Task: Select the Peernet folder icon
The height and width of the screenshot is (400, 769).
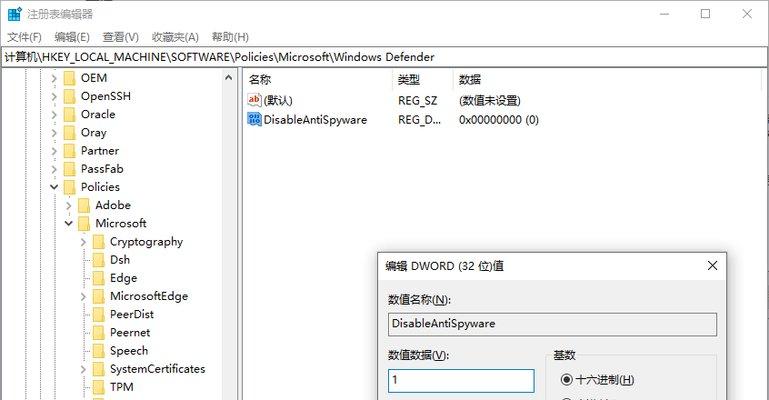Action: tap(99, 333)
